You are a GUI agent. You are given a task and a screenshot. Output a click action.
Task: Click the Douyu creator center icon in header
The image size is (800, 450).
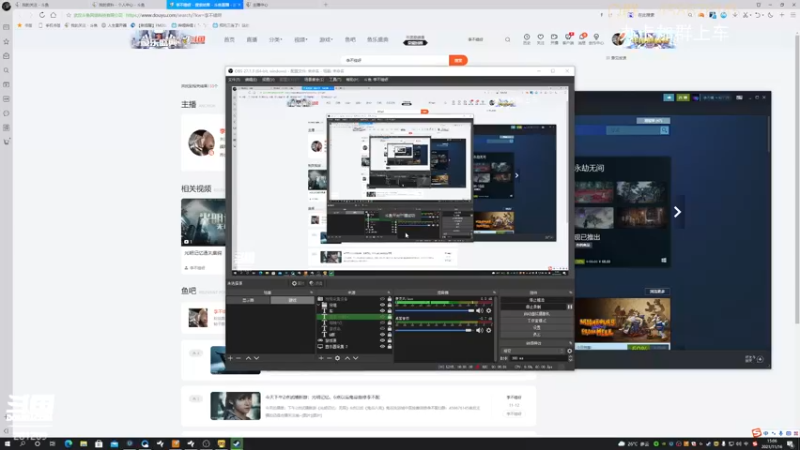[595, 37]
